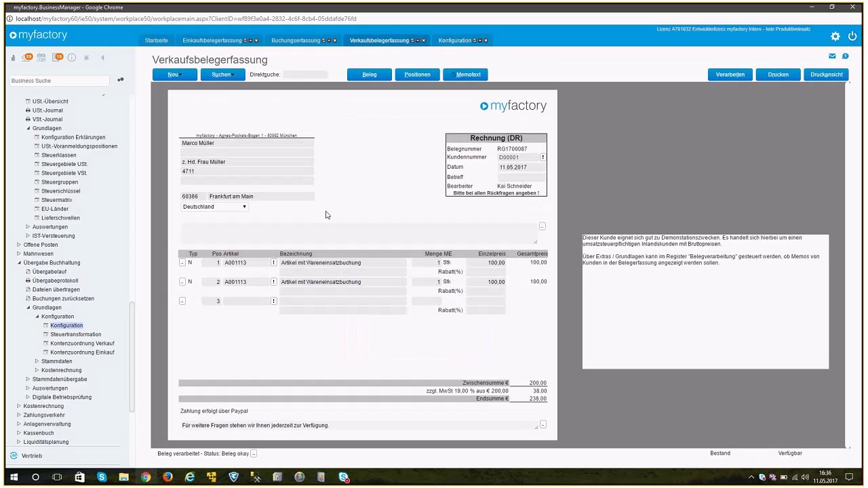
Task: Open the sidebar calendar icon
Action: coord(41,58)
